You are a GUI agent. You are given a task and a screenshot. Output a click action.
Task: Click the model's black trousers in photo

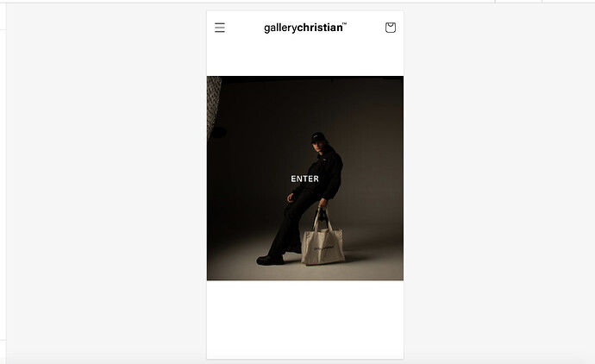click(292, 224)
